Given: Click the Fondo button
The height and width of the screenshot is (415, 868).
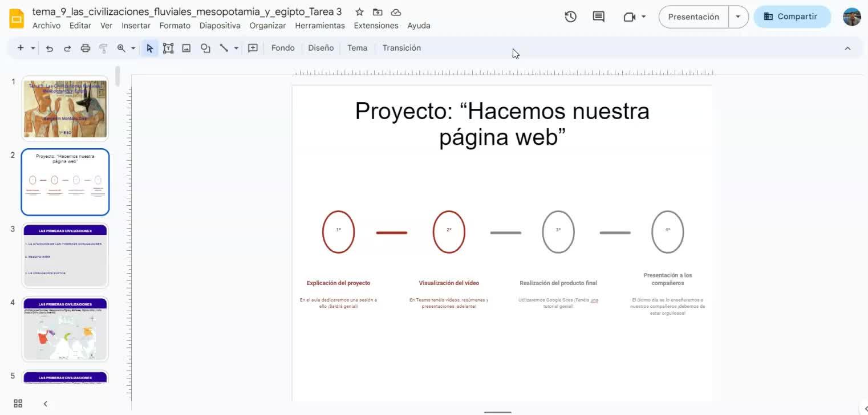Looking at the screenshot, I should coord(283,48).
